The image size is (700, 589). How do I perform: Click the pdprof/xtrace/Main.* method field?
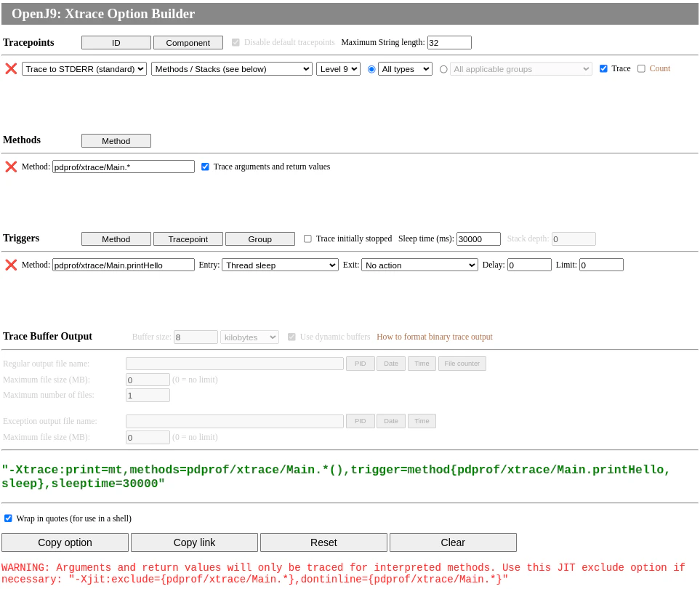pyautogui.click(x=124, y=167)
